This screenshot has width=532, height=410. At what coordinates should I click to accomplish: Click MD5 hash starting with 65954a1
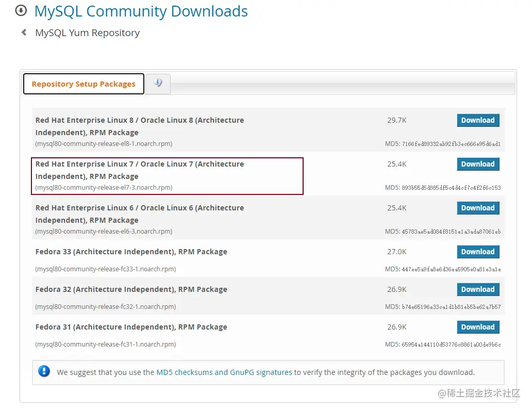coord(451,345)
